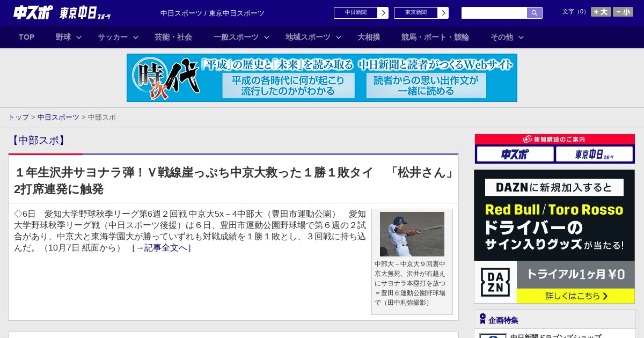Open the サッカー menu
This screenshot has width=644, height=338.
pos(113,37)
